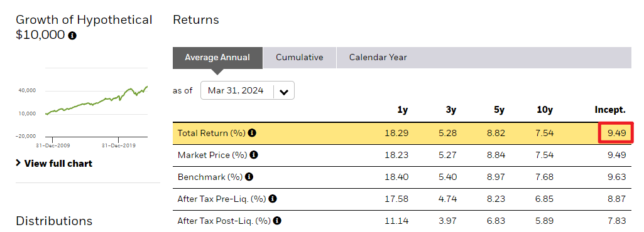Click info icon beside Growth of Hypothetical $10,000
The width and height of the screenshot is (644, 232).
point(72,36)
